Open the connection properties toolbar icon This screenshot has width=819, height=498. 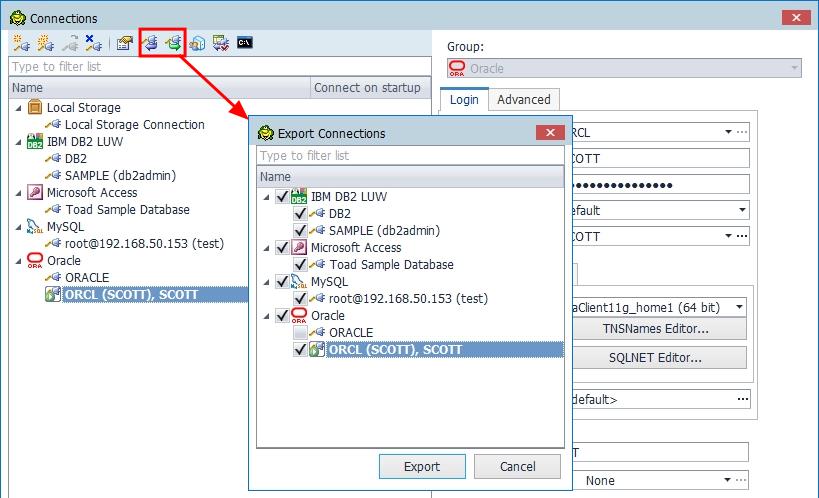[x=124, y=43]
